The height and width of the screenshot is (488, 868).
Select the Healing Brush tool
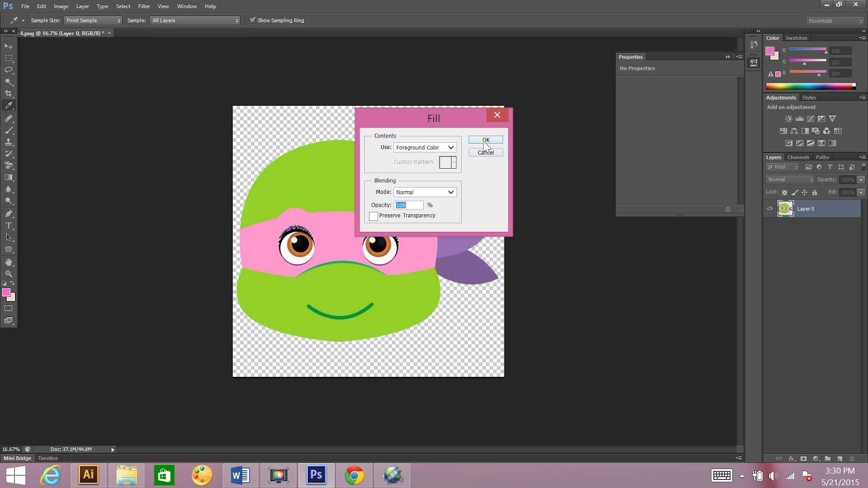point(9,119)
